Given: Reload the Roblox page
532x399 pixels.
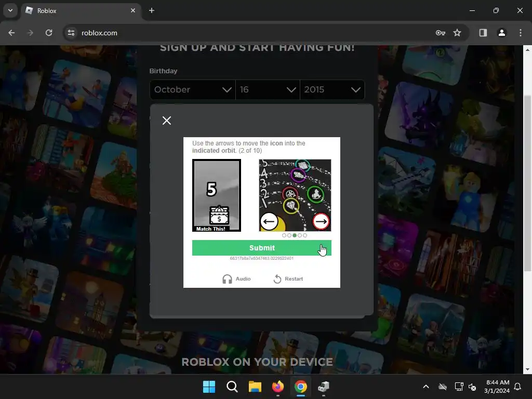Looking at the screenshot, I should point(49,33).
